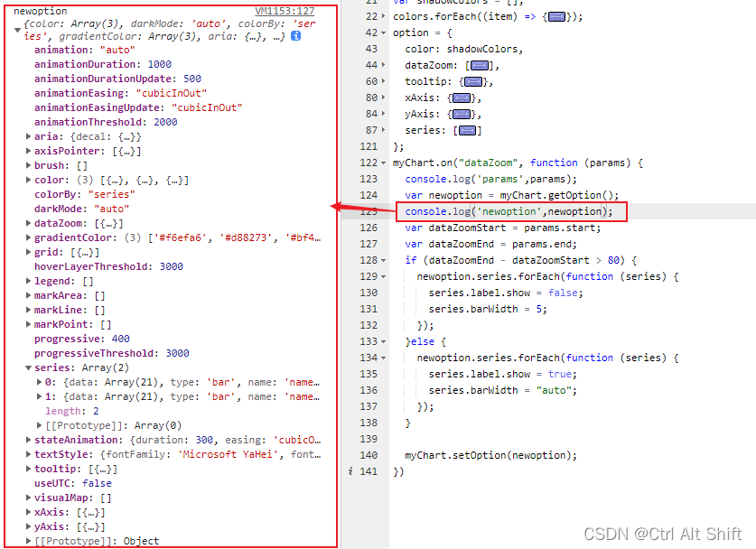Image resolution: width=756 pixels, height=549 pixels.
Task: Click line number 140 in gutter
Action: point(369,455)
